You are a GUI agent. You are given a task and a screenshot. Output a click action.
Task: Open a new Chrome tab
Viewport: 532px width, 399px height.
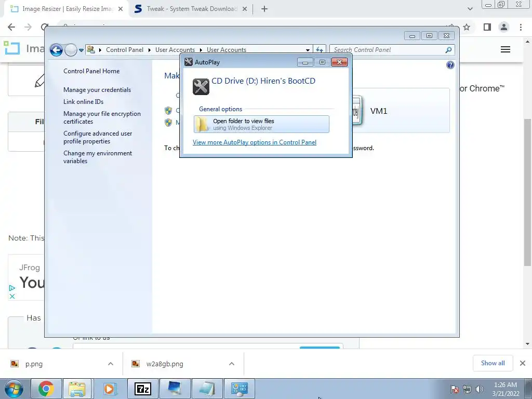264,9
